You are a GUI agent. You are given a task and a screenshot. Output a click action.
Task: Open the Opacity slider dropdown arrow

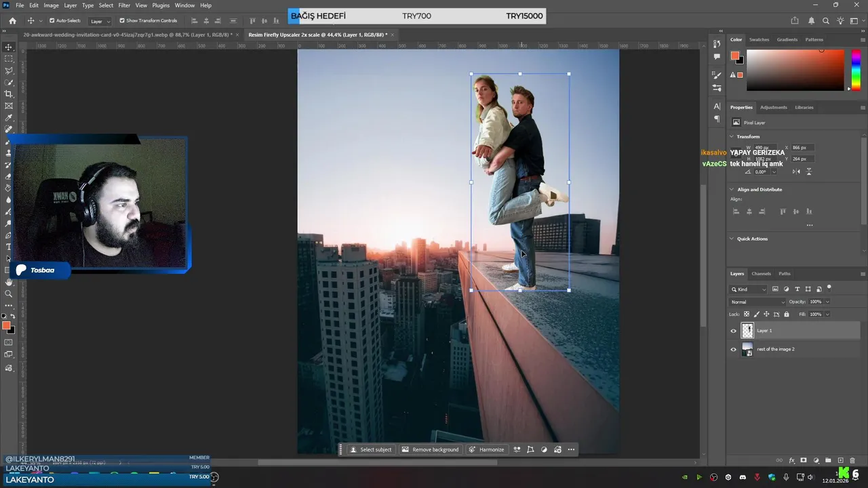(827, 302)
